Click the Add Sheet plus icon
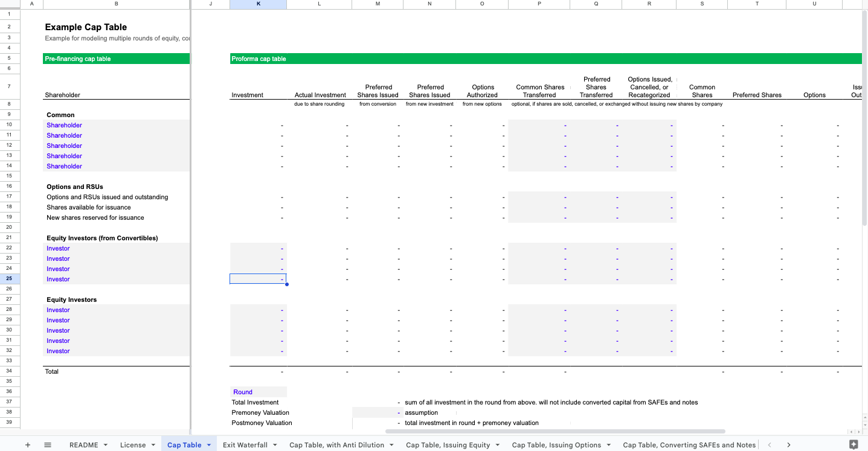The height and width of the screenshot is (451, 868). click(x=27, y=445)
